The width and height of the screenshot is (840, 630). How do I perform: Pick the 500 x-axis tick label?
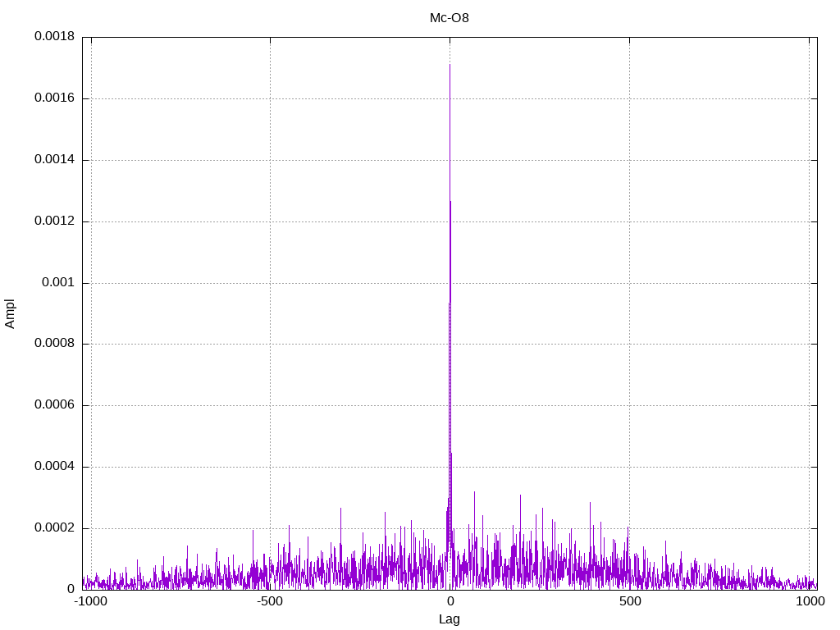[x=629, y=601]
